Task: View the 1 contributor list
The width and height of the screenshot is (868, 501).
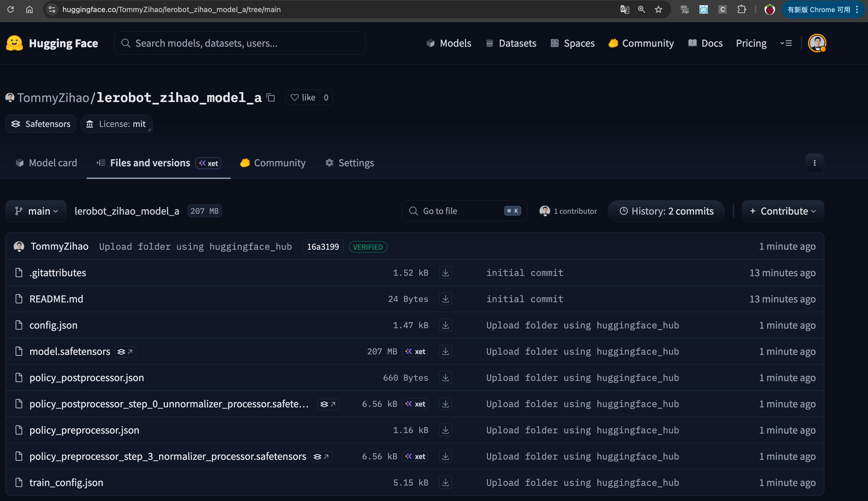Action: (568, 211)
